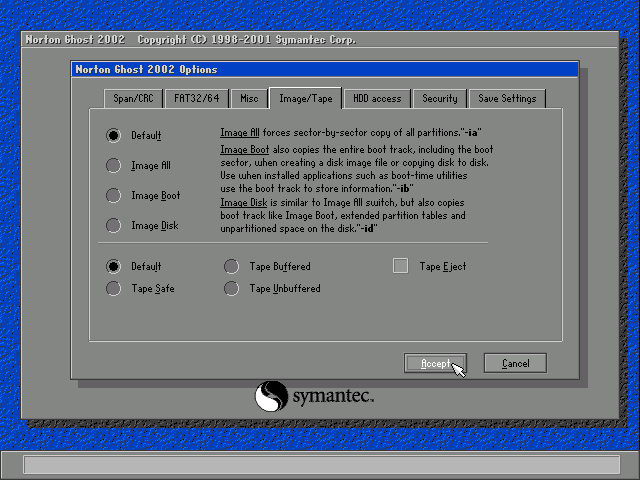Click the underlined Image Disk description heading
This screenshot has width=640, height=480.
point(244,202)
